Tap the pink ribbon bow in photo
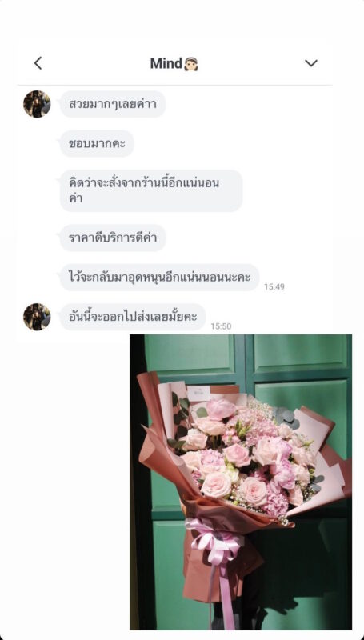 pos(215,538)
